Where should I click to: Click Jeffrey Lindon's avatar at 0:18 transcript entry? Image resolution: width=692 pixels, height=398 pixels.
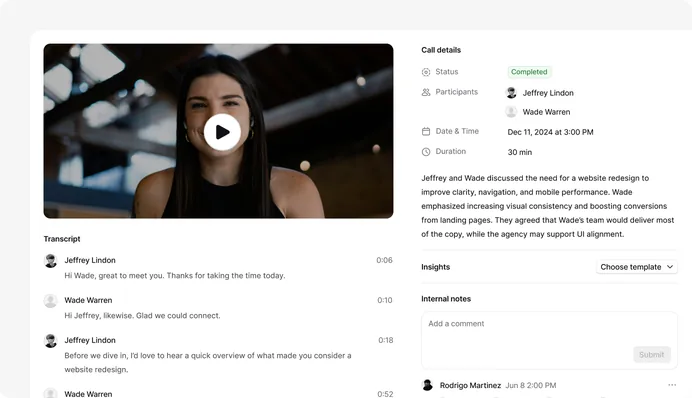[x=51, y=341]
